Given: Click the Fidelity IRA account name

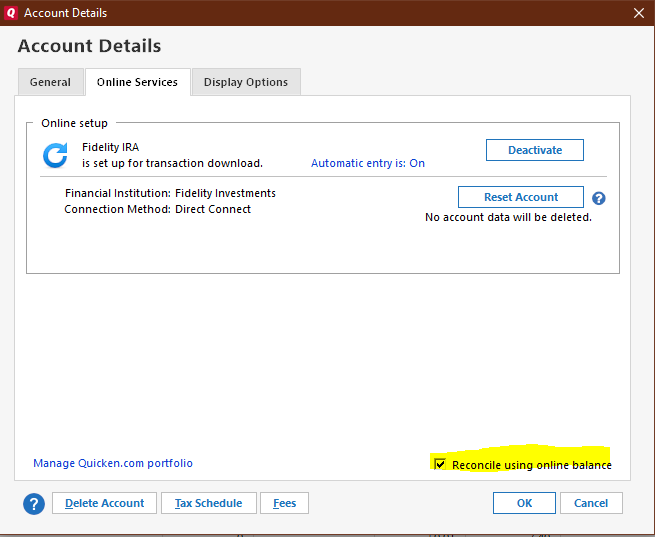Looking at the screenshot, I should pyautogui.click(x=110, y=147).
